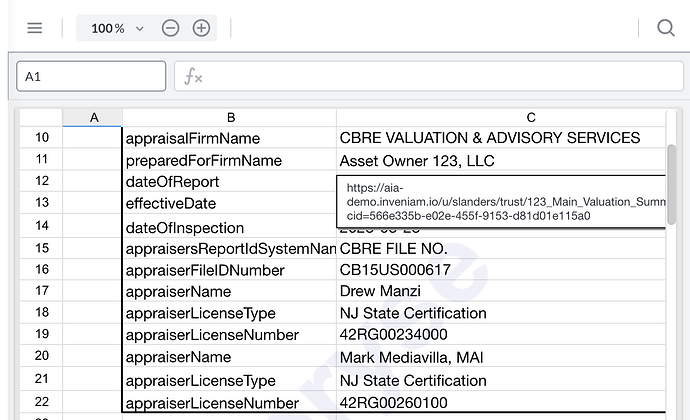Click the fx function icon
Screen dimensions: 690x420
tap(193, 77)
